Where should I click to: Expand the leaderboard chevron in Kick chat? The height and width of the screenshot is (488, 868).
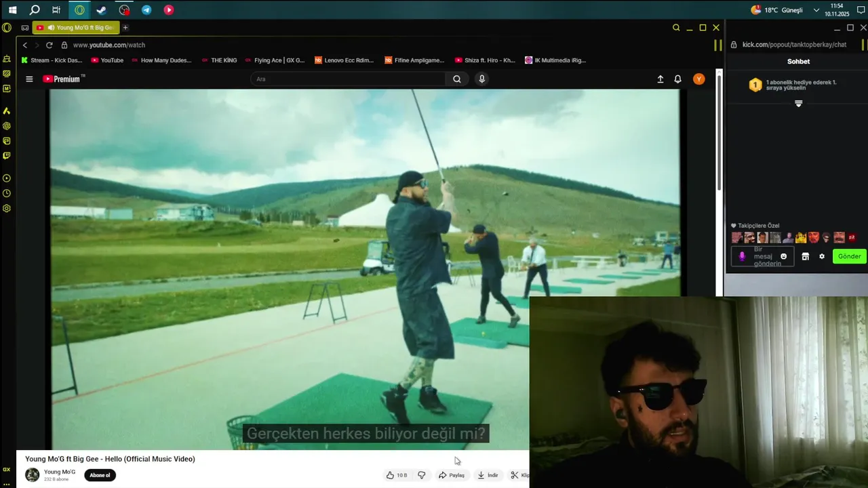799,104
